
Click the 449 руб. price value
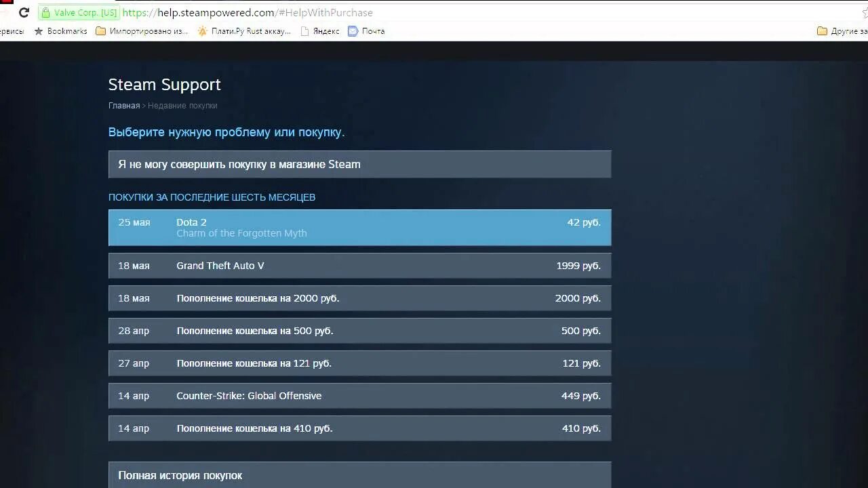click(581, 396)
